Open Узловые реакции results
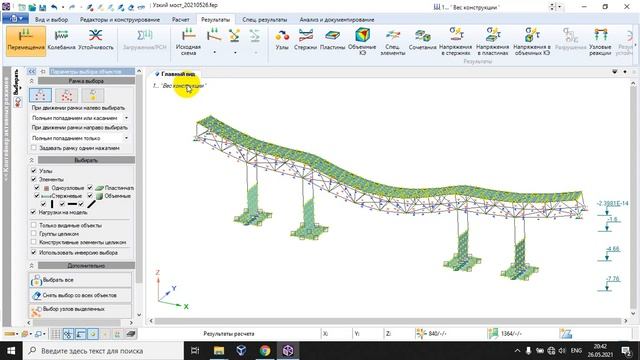The height and width of the screenshot is (360, 640). click(x=600, y=42)
